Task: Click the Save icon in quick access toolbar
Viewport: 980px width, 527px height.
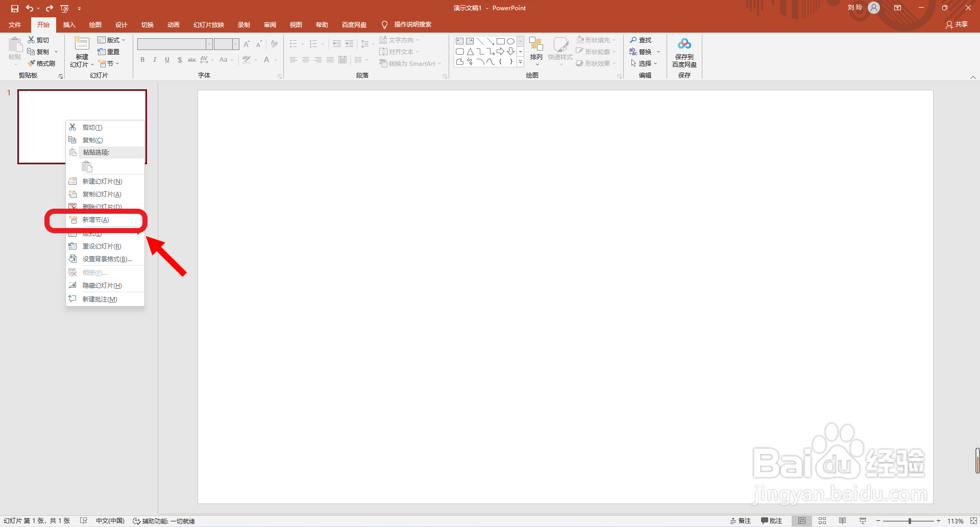Action: click(14, 8)
